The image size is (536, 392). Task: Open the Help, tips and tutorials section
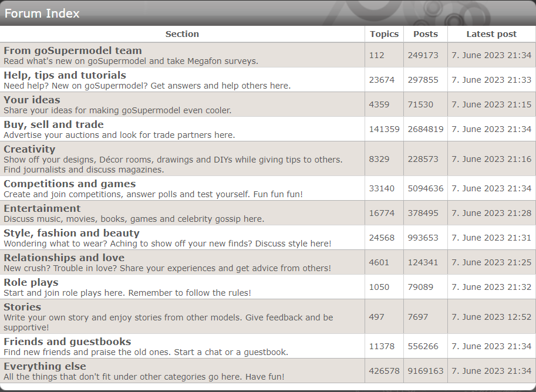64,75
